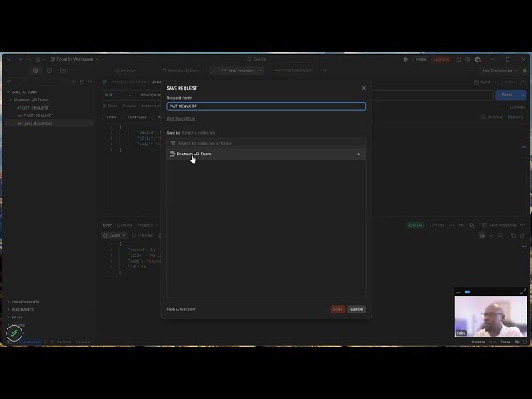Open the response Headers tab
Screen dimensions: 532x399
(x=147, y=225)
